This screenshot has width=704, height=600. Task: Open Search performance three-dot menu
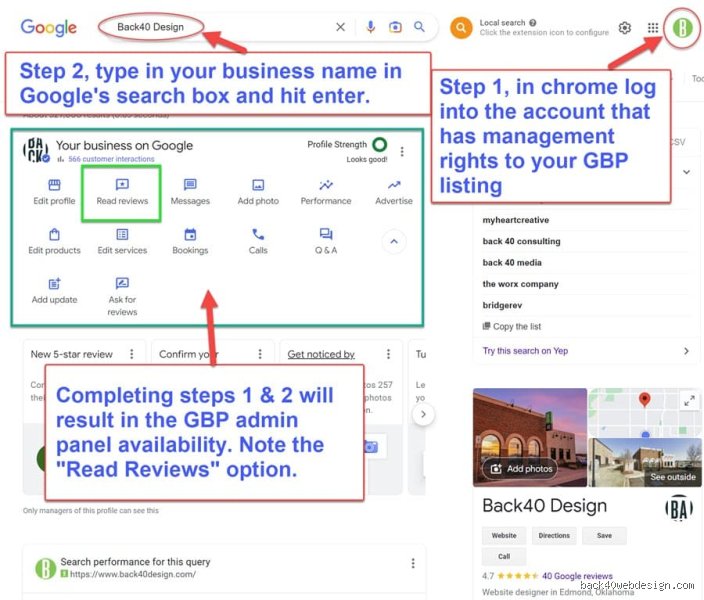click(413, 563)
